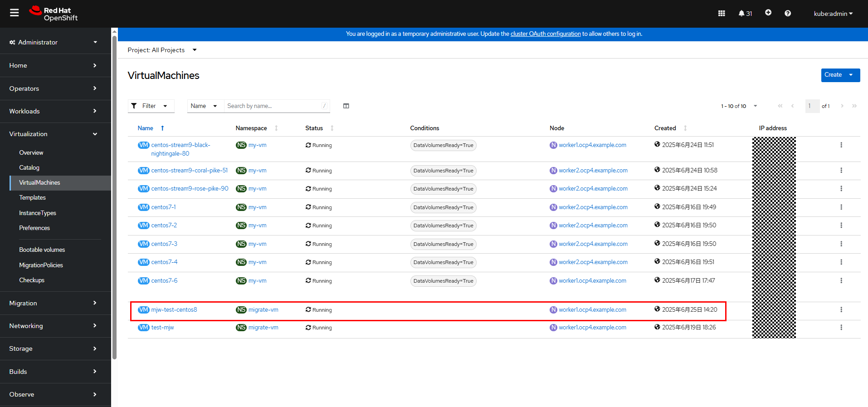Open kebab menu for centos7-6 row

coord(841,280)
